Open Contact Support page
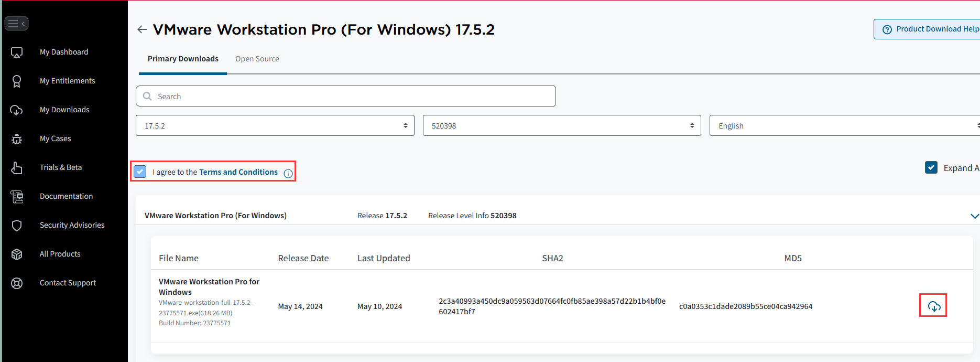Viewport: 980px width, 362px height. point(68,283)
